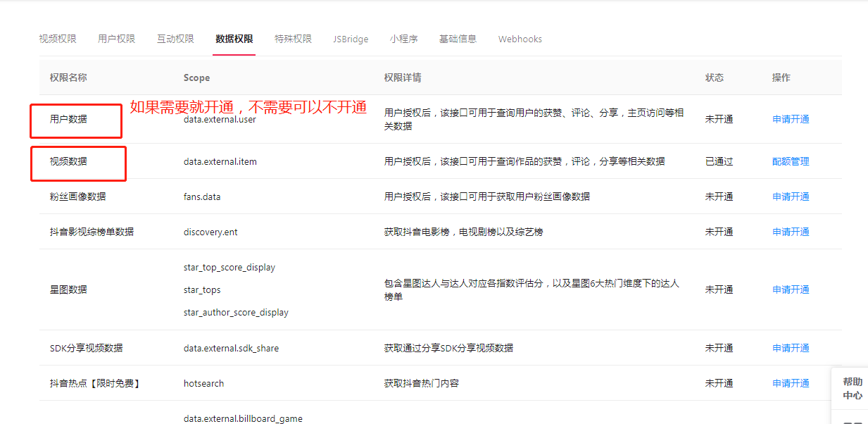Screen dimensions: 868x424
Task: Click description 获取抖音电影榜，电视剧榜以及综艺榜
Action: [463, 232]
